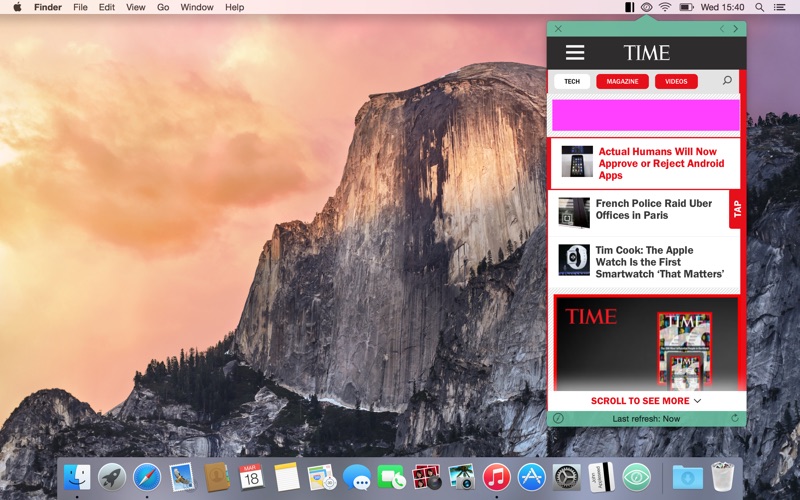The height and width of the screenshot is (500, 800).
Task: Open Mail from the Dock
Action: [x=182, y=478]
